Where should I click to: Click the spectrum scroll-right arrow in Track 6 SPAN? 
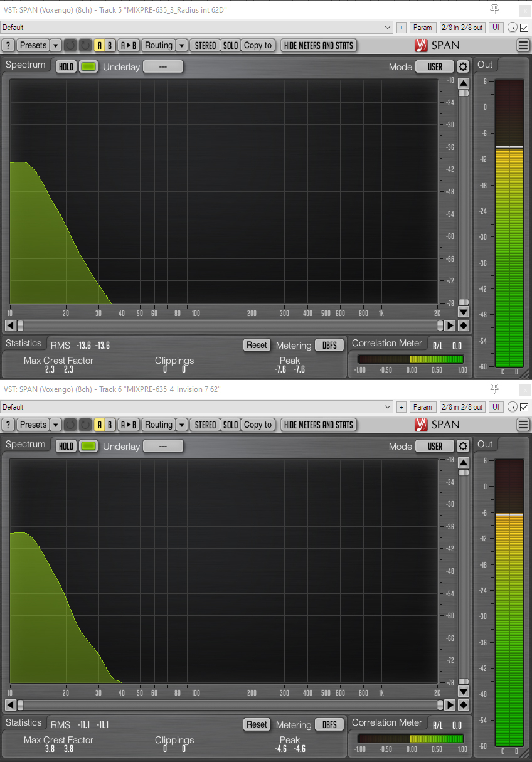(450, 705)
